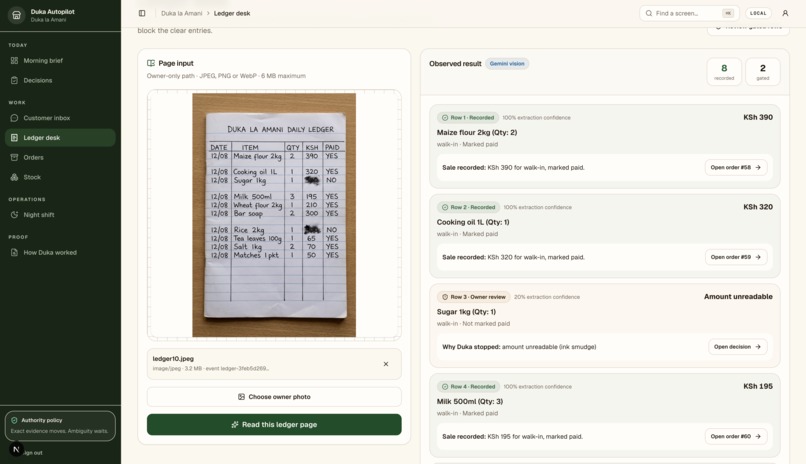Open Customer inbox
The image size is (806, 464).
pos(60,118)
